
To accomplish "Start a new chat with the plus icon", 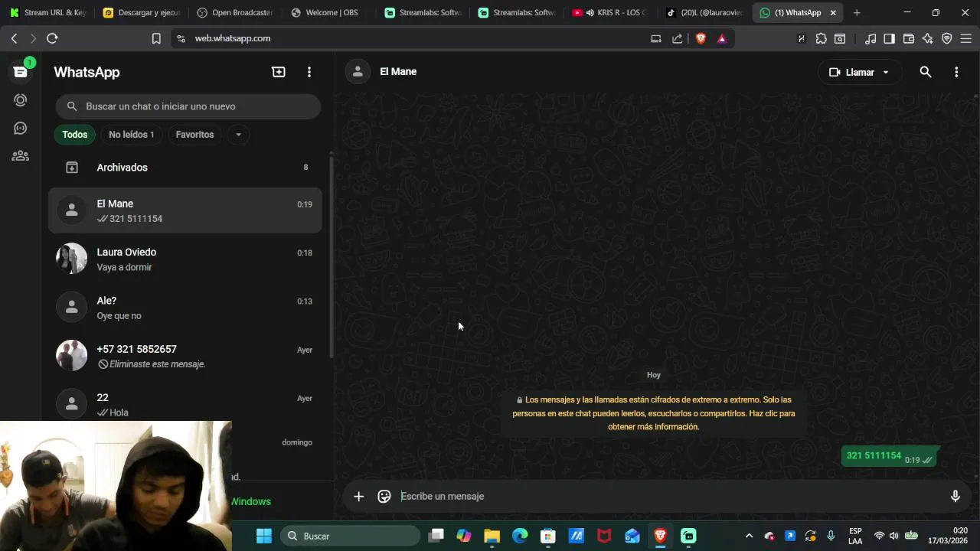I will coord(279,72).
